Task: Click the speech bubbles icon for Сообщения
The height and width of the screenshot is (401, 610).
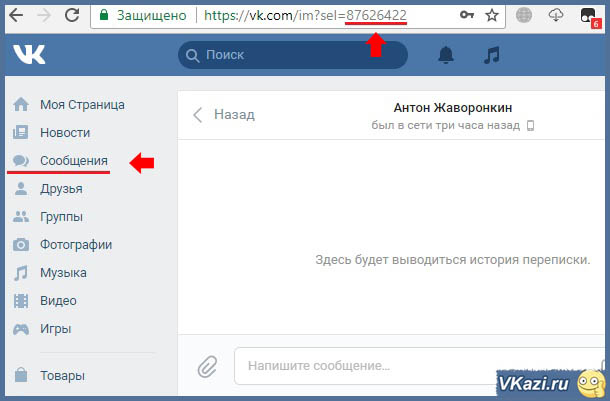Action: click(21, 160)
